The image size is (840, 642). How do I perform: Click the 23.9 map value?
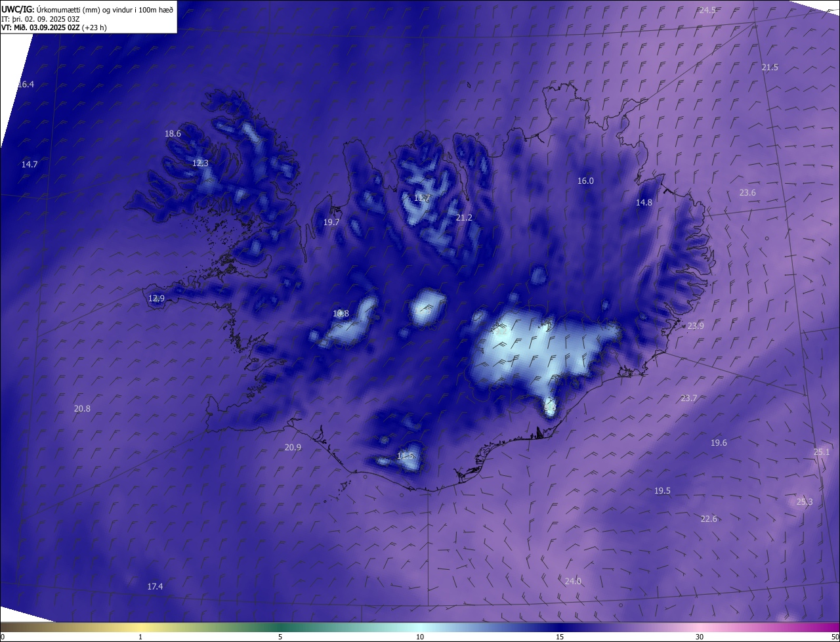click(x=696, y=326)
